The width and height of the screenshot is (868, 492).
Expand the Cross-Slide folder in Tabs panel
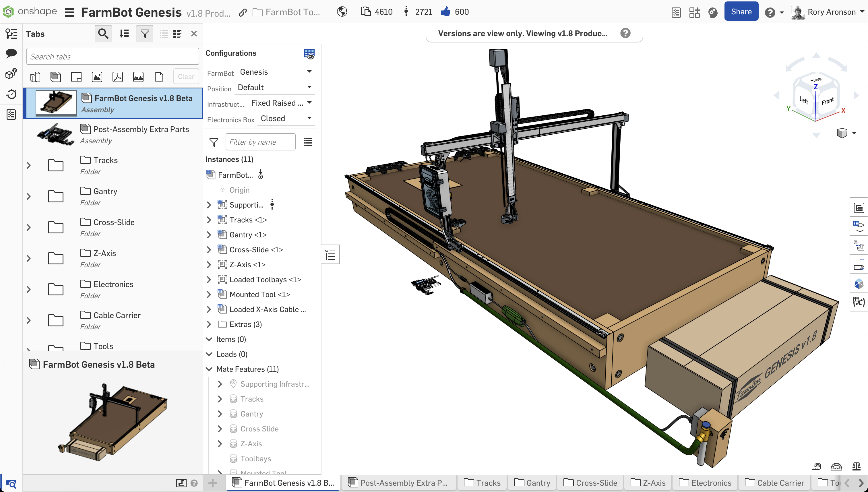tap(29, 227)
